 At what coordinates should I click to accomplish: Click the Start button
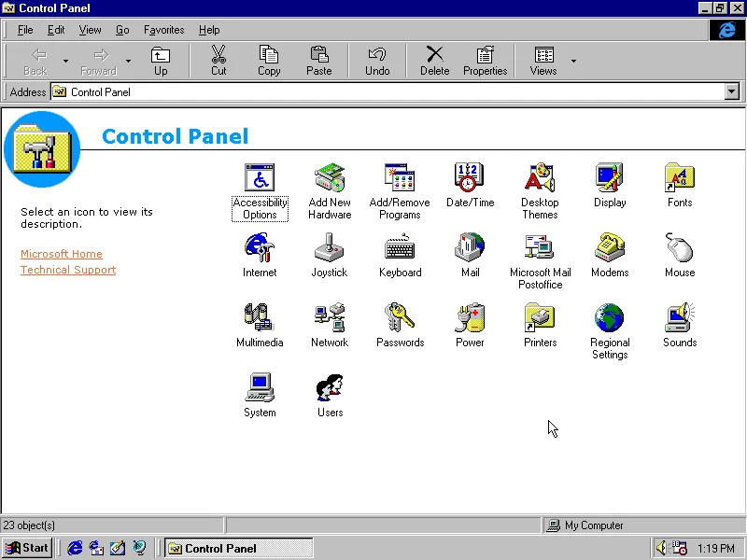click(27, 548)
